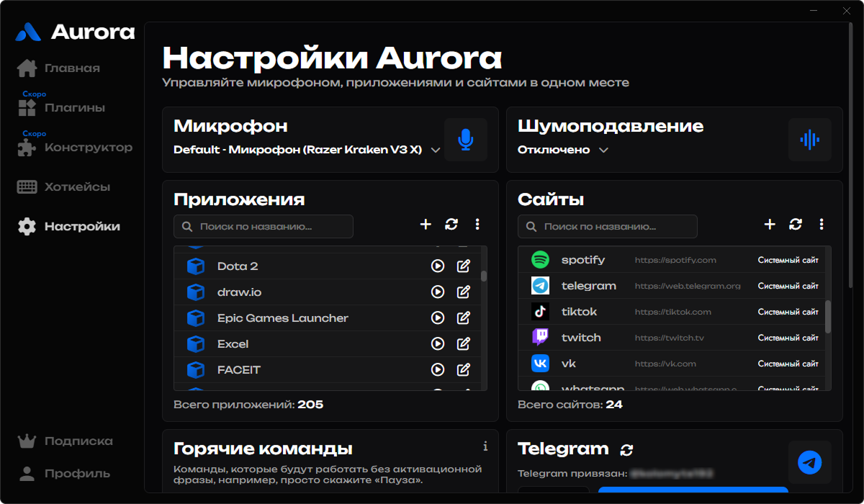Screen dimensions: 864x504
Task: Click the applications search field
Action: [x=264, y=226]
